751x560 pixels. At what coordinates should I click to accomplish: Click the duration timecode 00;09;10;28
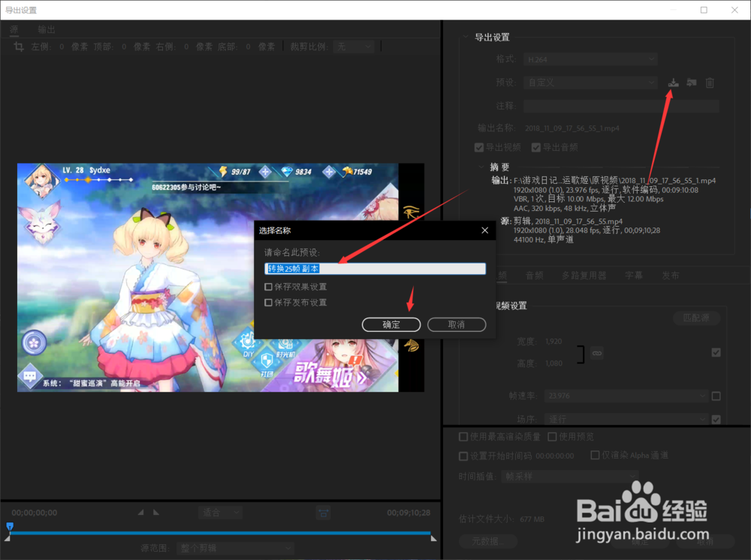pos(409,513)
